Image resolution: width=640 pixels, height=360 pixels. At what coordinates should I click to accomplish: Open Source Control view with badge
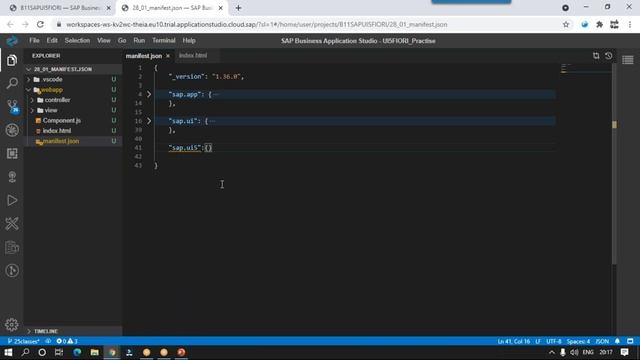pos(12,107)
